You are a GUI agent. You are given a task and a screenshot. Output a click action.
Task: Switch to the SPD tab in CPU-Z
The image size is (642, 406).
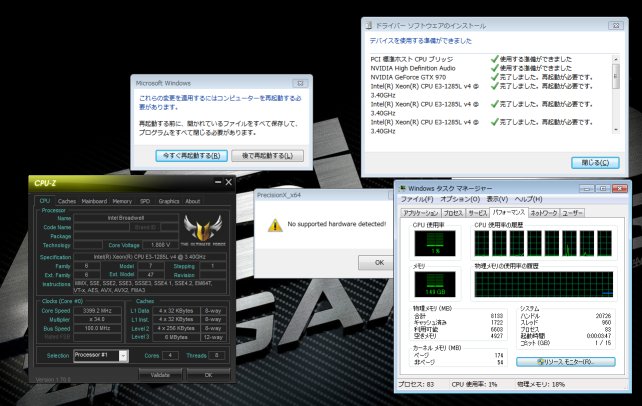pyautogui.click(x=145, y=201)
